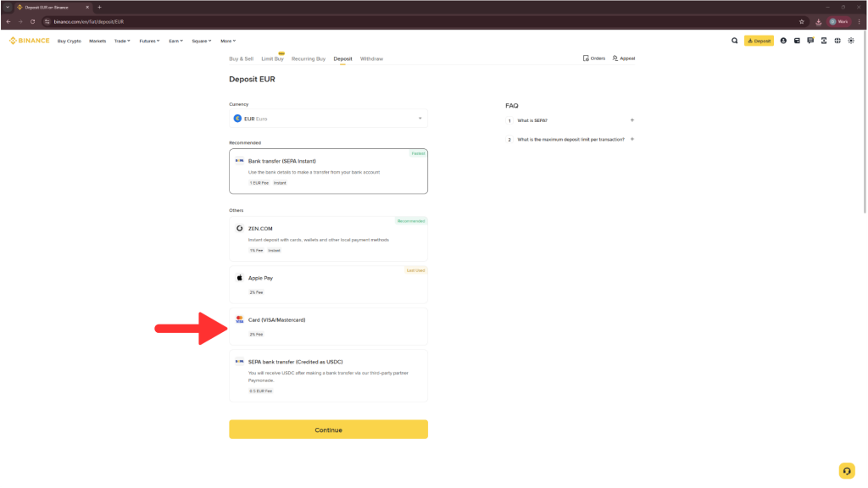This screenshot has width=868, height=488.
Task: Click the Binance logo in the header
Action: [30, 41]
